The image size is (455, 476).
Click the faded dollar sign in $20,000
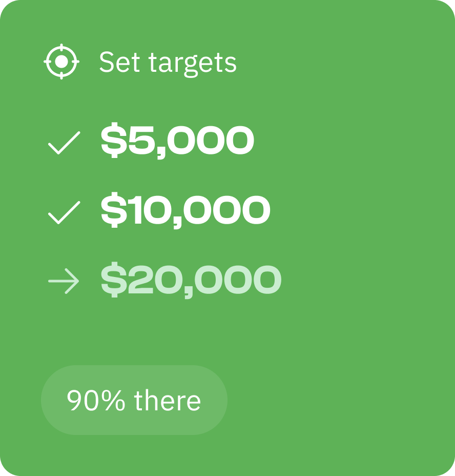114,280
